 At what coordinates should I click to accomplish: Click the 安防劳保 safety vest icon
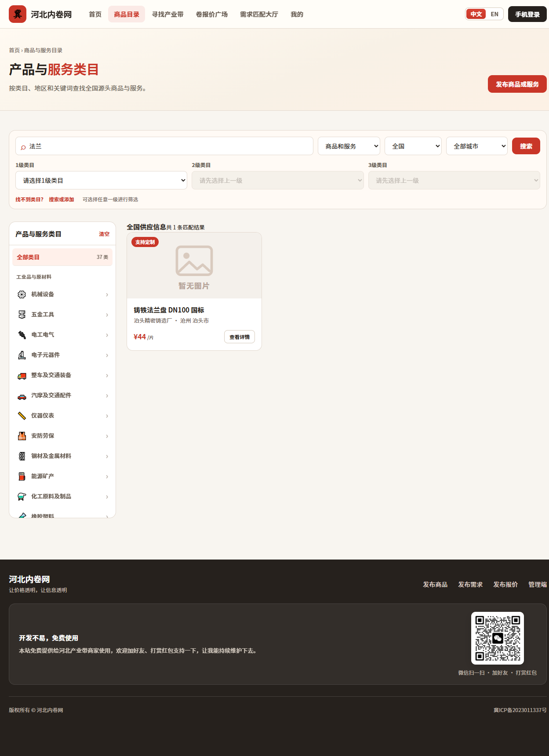[22, 436]
